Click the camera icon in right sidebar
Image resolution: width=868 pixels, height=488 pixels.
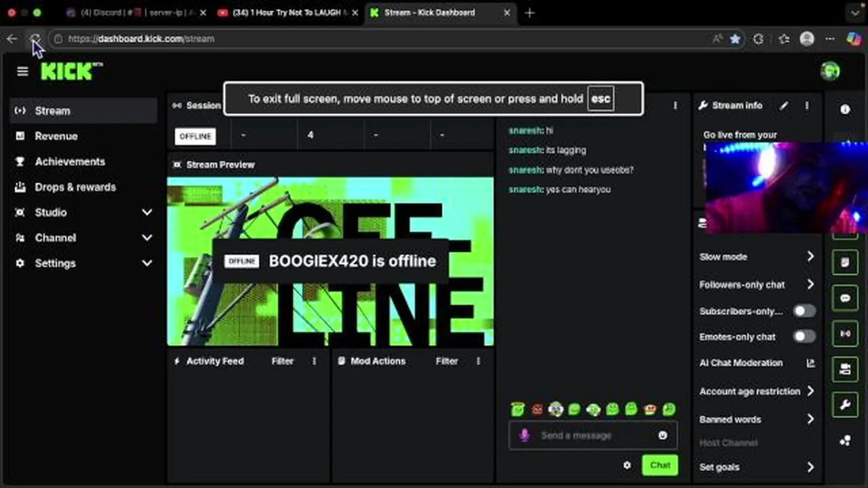click(845, 369)
